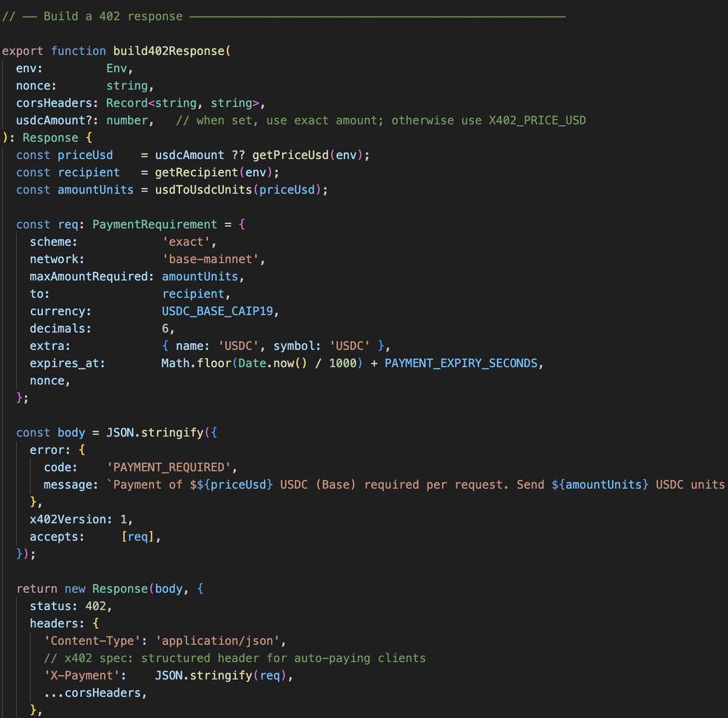Click the getRecipient(env) call

click(x=214, y=172)
